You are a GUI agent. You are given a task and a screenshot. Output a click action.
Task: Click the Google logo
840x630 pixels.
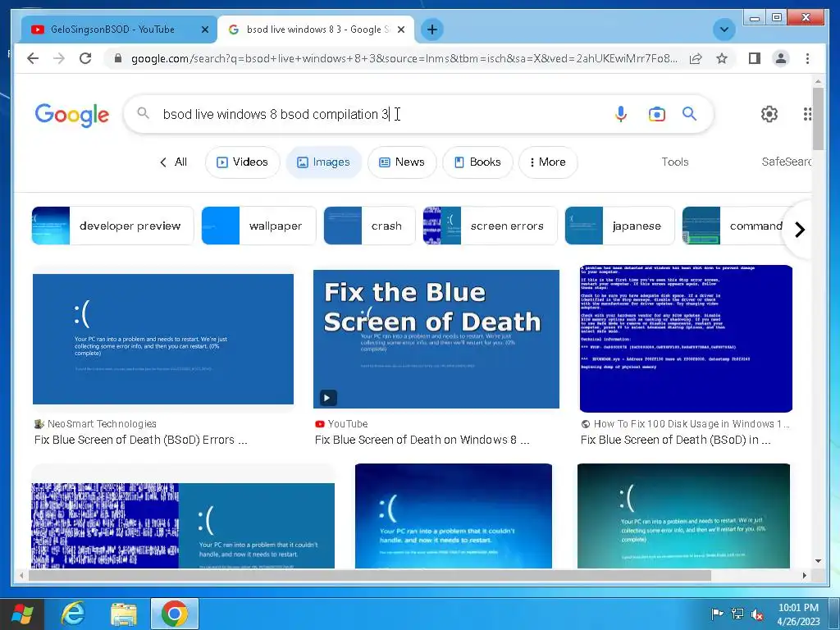(x=72, y=115)
